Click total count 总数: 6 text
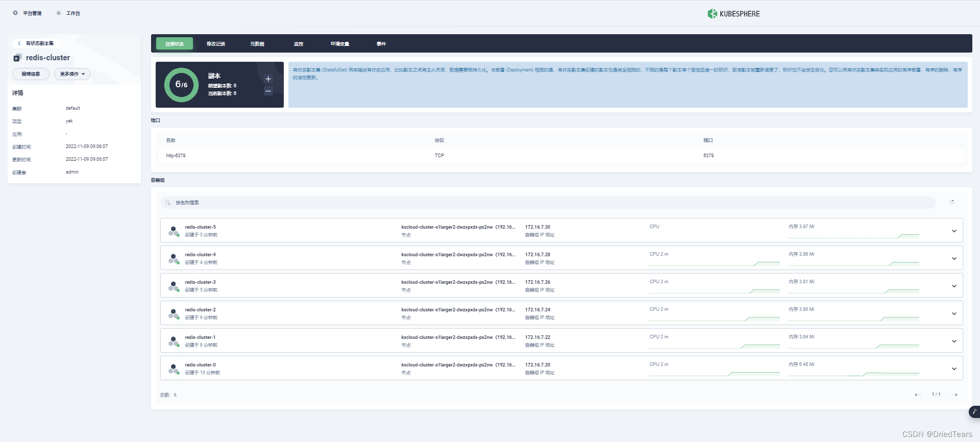This screenshot has width=980, height=442. 168,395
